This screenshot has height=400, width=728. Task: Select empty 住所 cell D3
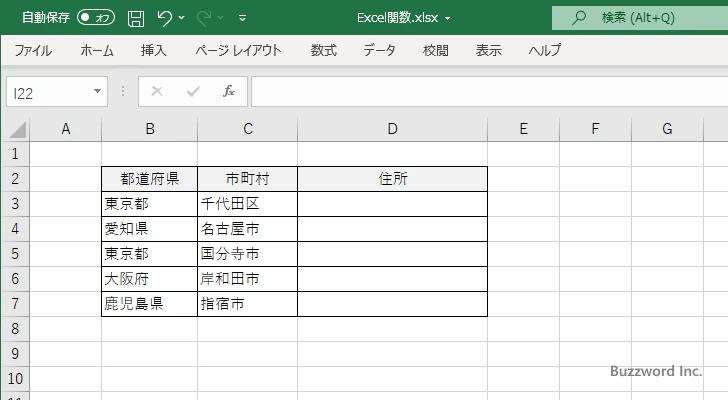(x=392, y=204)
